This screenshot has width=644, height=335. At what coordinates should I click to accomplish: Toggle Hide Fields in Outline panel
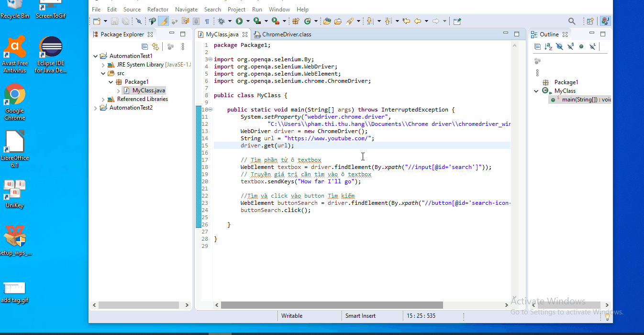point(559,46)
